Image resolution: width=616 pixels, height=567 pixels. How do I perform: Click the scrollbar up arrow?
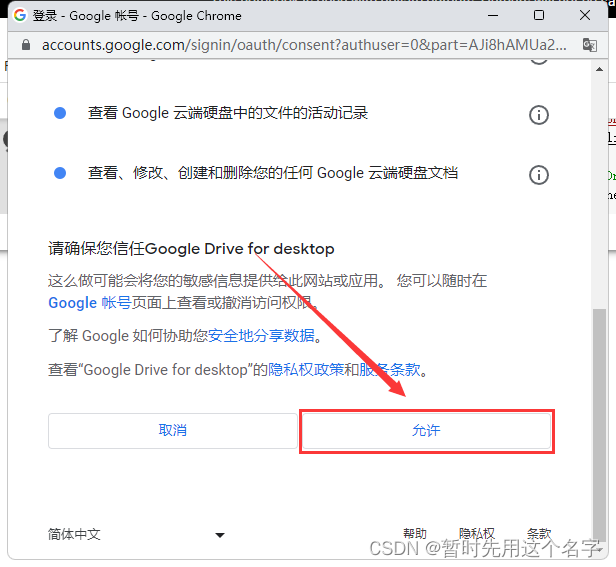tap(599, 70)
